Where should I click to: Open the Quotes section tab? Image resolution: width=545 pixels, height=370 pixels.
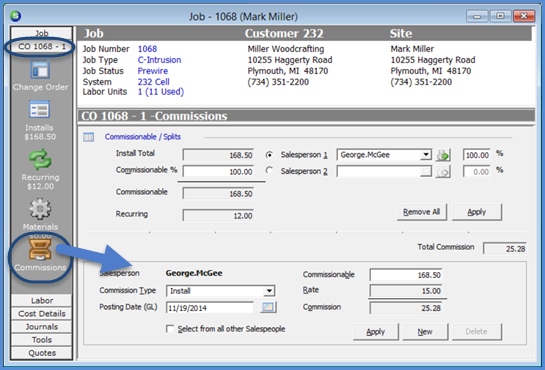[x=42, y=353]
